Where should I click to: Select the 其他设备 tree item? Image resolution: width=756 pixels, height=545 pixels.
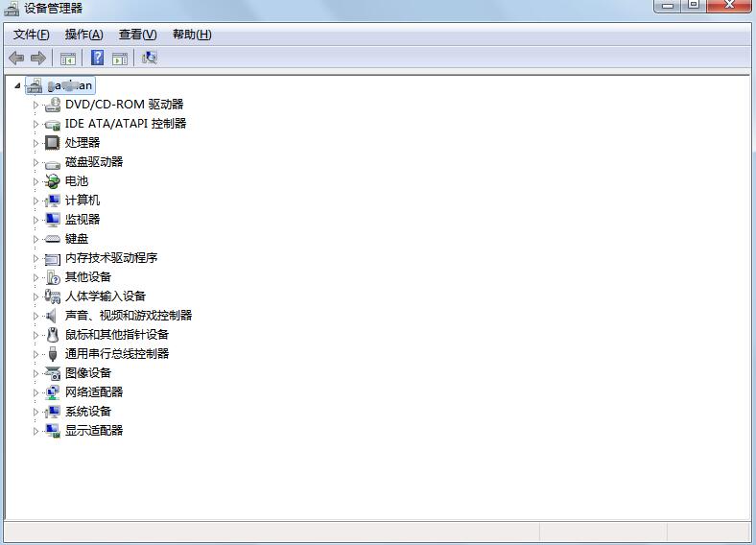click(88, 277)
